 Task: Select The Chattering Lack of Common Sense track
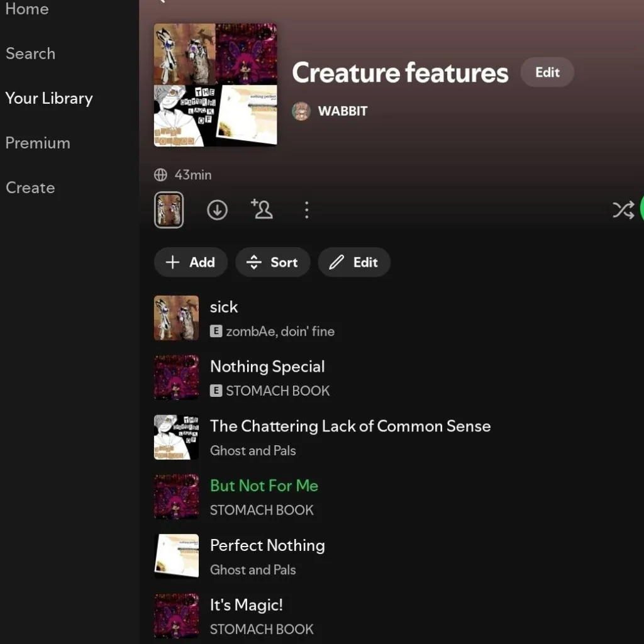(x=350, y=426)
